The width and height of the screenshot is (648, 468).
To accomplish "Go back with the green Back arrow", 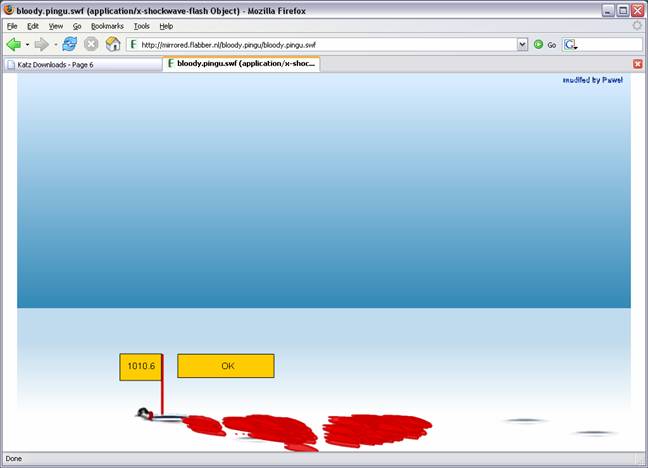I will pos(14,44).
